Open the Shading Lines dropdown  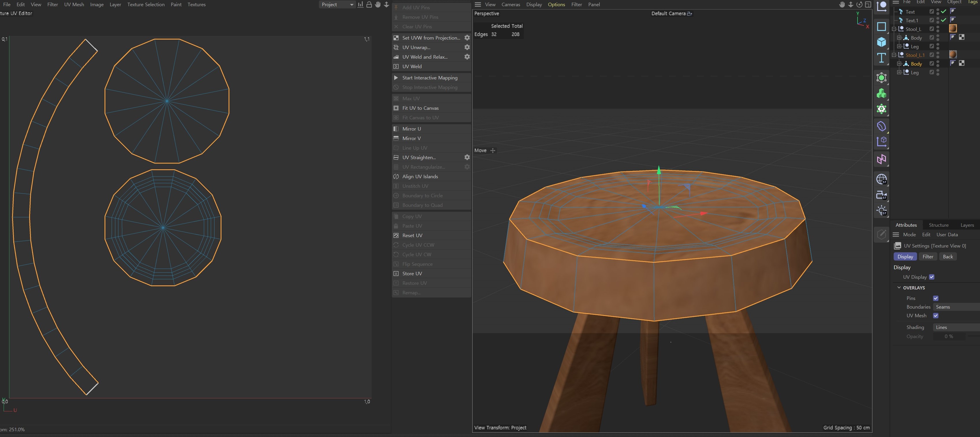956,327
